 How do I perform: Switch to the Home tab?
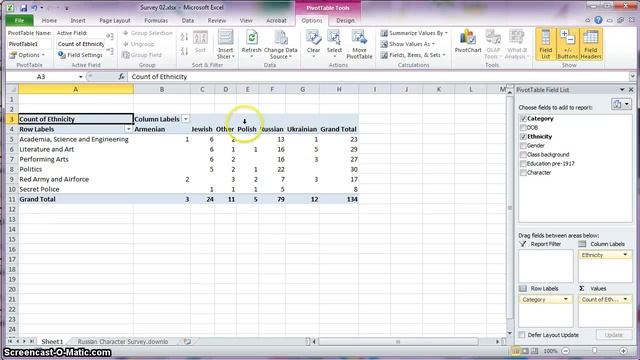pos(49,20)
